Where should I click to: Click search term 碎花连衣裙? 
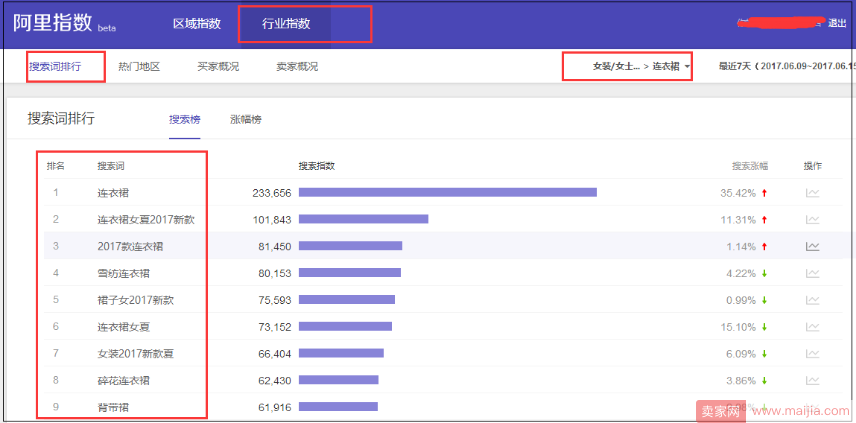tap(123, 380)
